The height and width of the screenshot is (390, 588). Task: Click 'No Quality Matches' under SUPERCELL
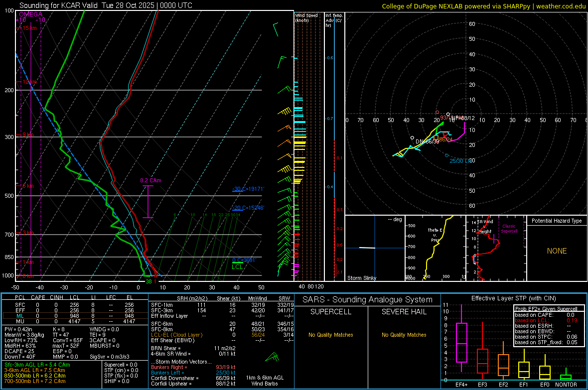pos(331,335)
